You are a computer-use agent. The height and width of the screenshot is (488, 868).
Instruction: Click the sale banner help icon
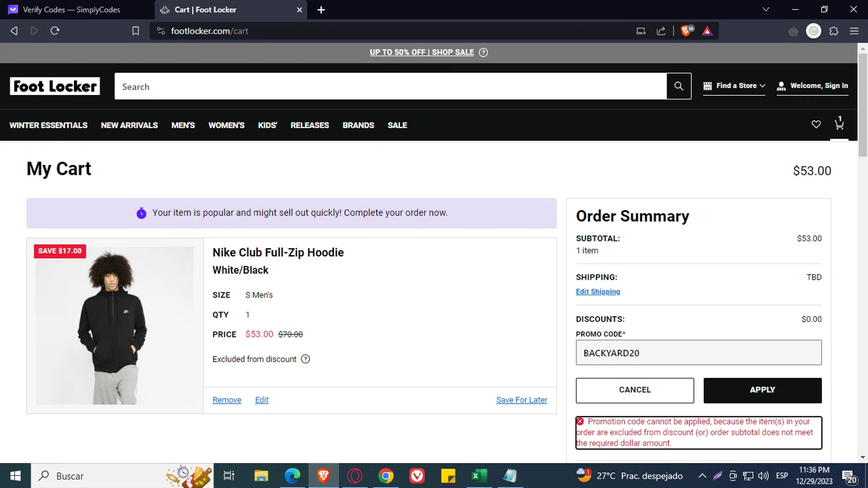click(483, 53)
